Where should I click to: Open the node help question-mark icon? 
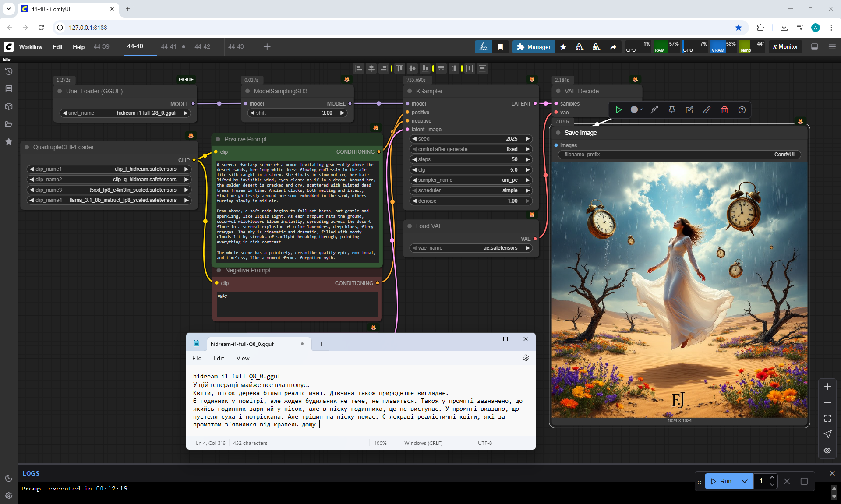[x=742, y=110]
